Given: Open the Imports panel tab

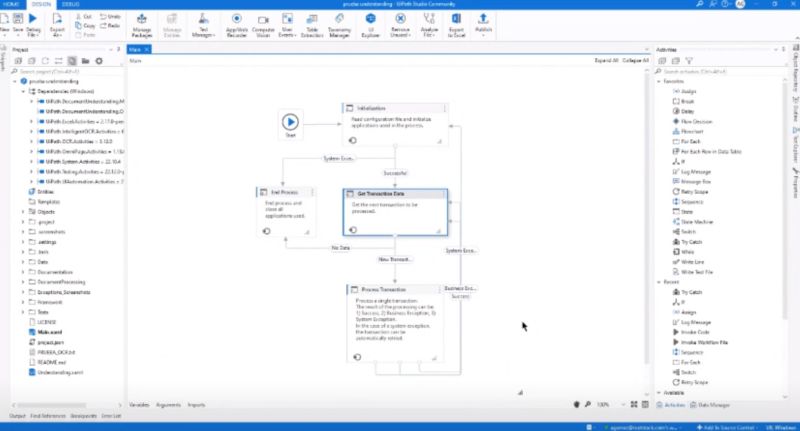Looking at the screenshot, I should (x=196, y=405).
